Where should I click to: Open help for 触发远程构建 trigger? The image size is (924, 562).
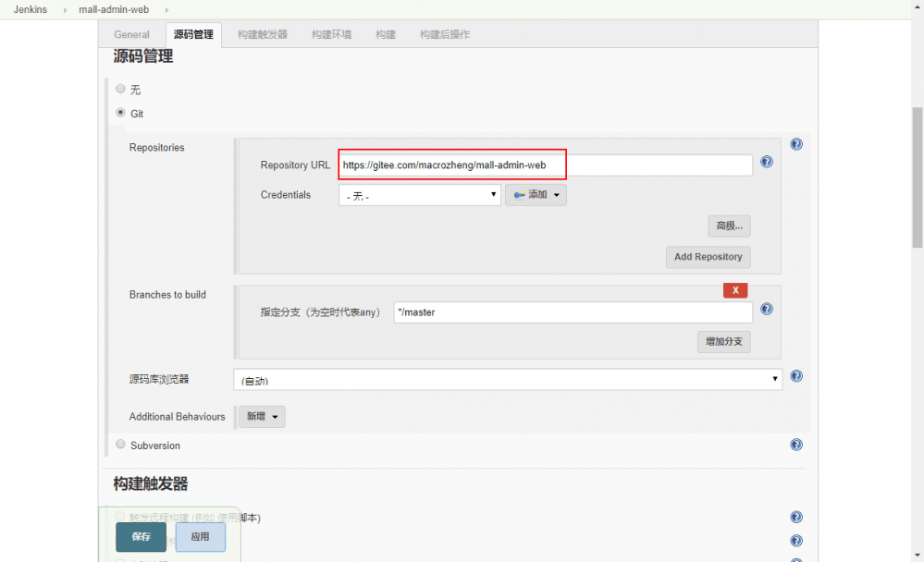[795, 517]
